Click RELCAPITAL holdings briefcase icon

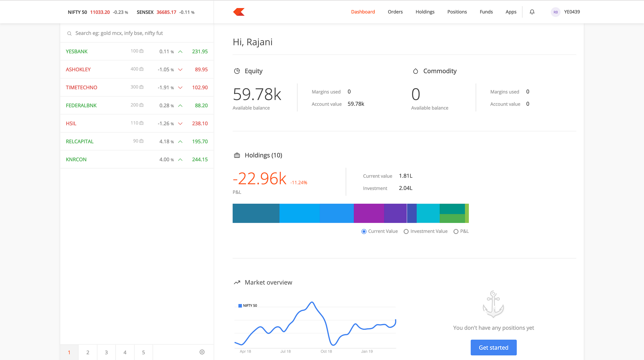click(x=141, y=141)
